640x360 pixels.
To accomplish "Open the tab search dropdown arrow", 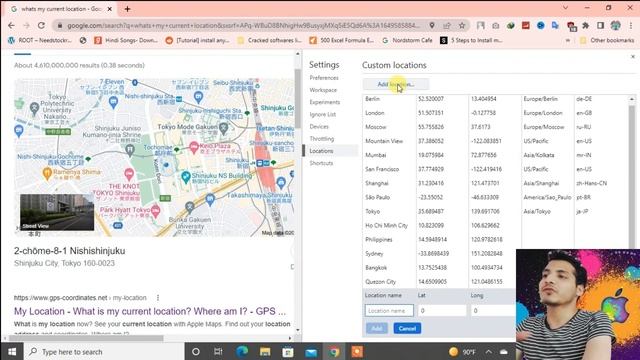I will pos(565,8).
